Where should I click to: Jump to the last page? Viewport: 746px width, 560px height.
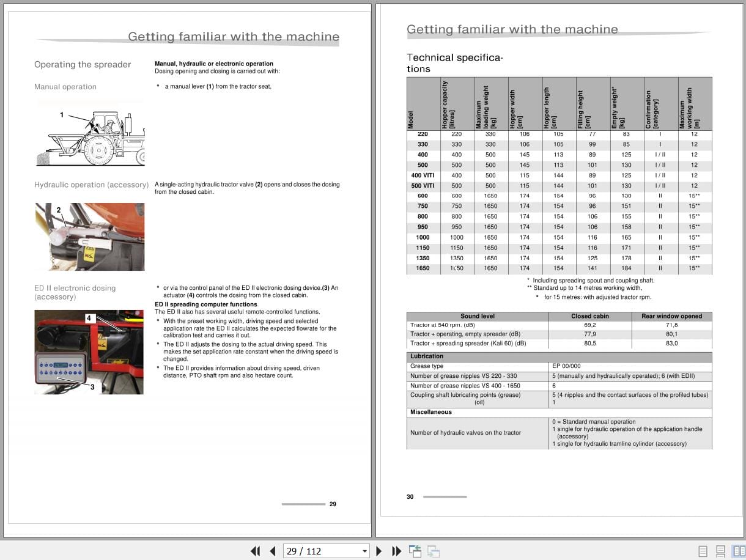[x=396, y=551]
